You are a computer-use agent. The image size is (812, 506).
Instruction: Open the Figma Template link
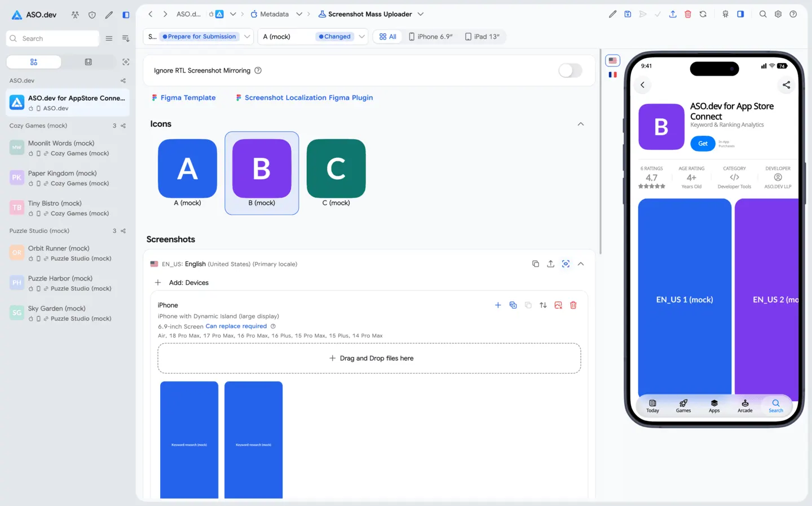184,97
